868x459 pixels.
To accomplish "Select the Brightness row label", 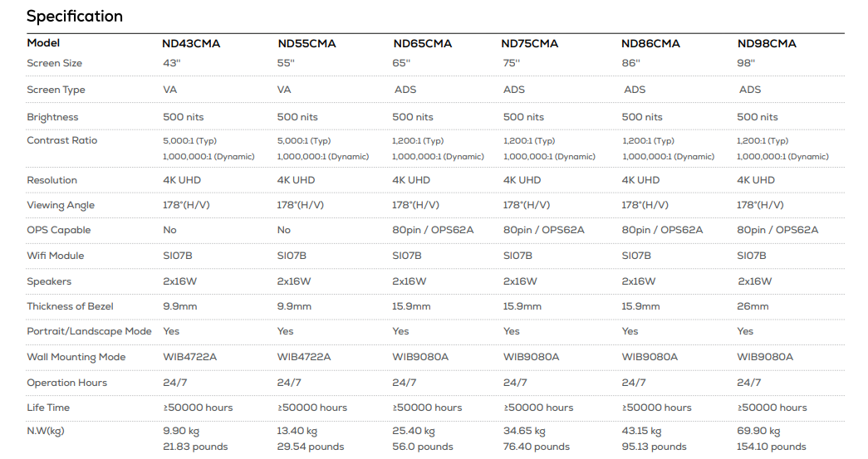I will click(52, 117).
